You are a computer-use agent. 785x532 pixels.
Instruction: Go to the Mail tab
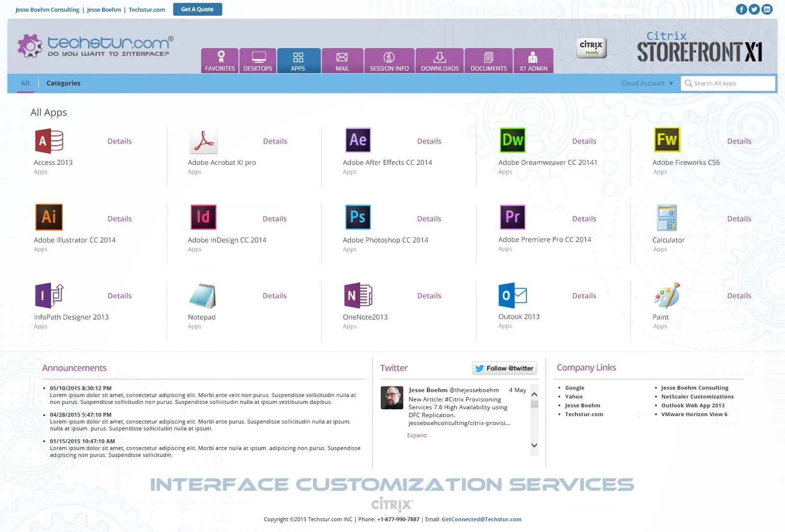[x=342, y=61]
